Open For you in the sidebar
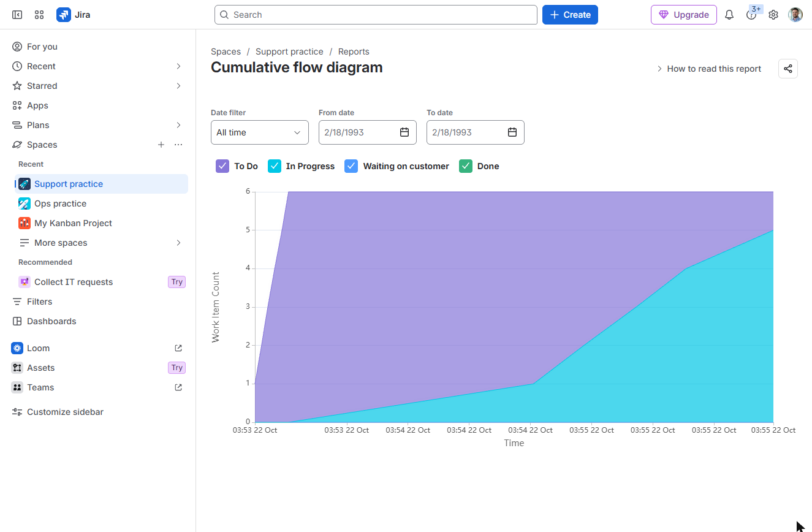The height and width of the screenshot is (532, 812). [x=99, y=47]
